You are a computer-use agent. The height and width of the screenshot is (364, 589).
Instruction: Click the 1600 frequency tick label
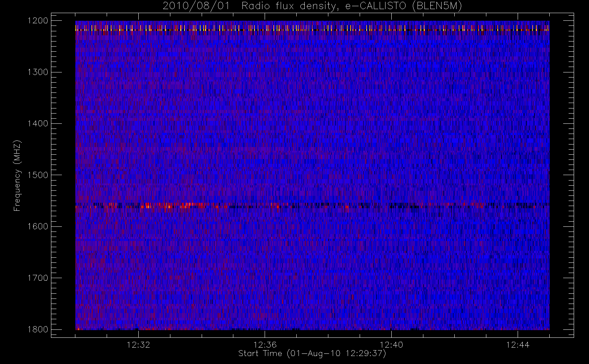38,226
